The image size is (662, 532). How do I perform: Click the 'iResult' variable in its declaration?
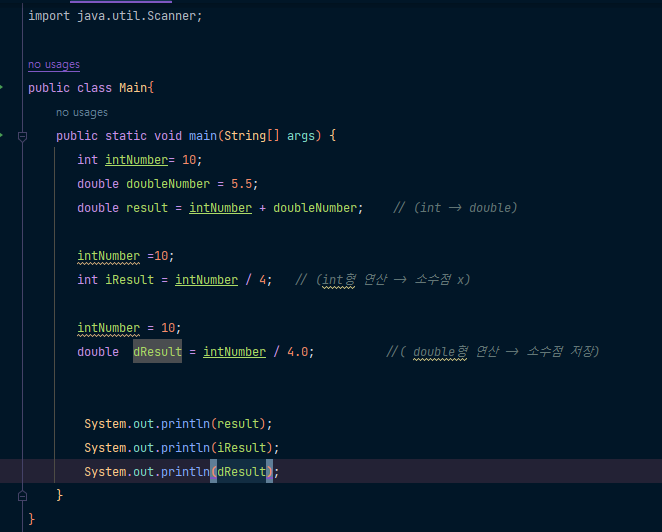point(129,280)
